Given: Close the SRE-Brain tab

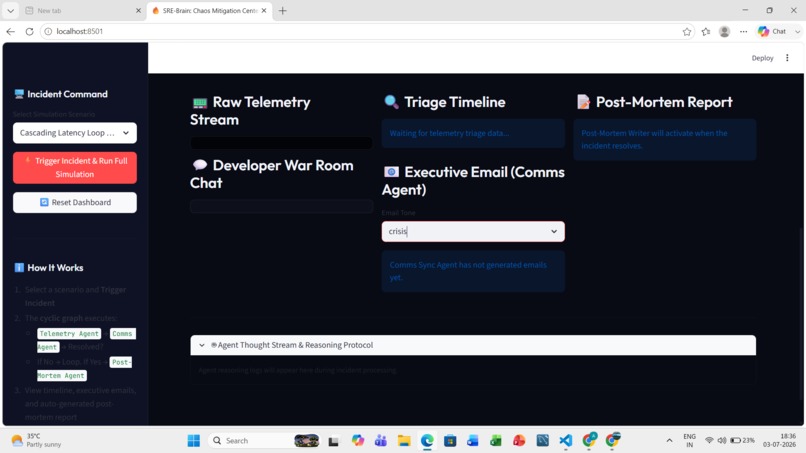Looking at the screenshot, I should click(x=264, y=10).
